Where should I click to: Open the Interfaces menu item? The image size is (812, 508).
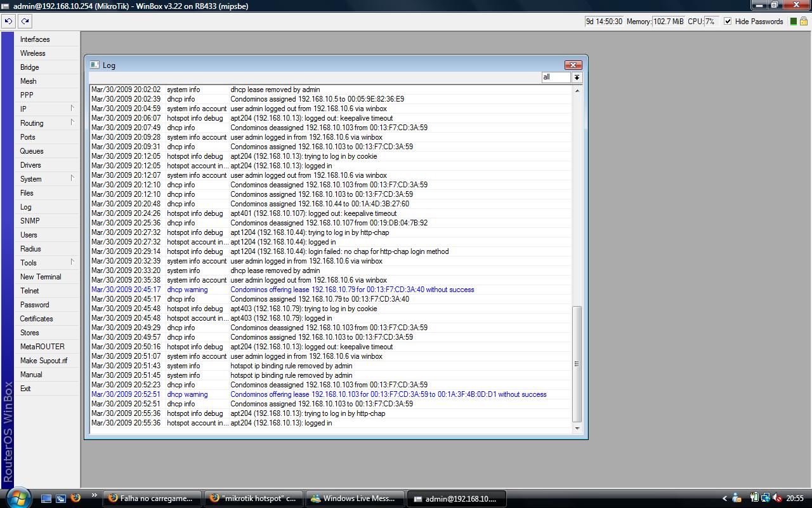(x=48, y=39)
